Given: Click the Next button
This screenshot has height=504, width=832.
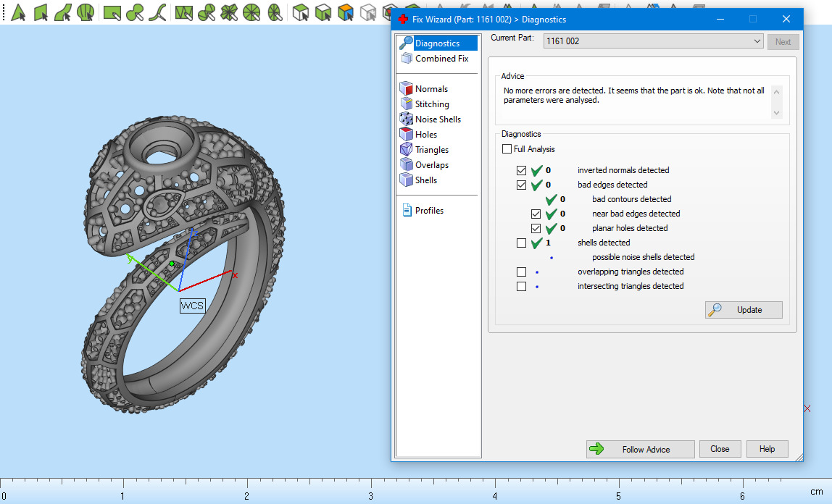Looking at the screenshot, I should click(x=783, y=42).
